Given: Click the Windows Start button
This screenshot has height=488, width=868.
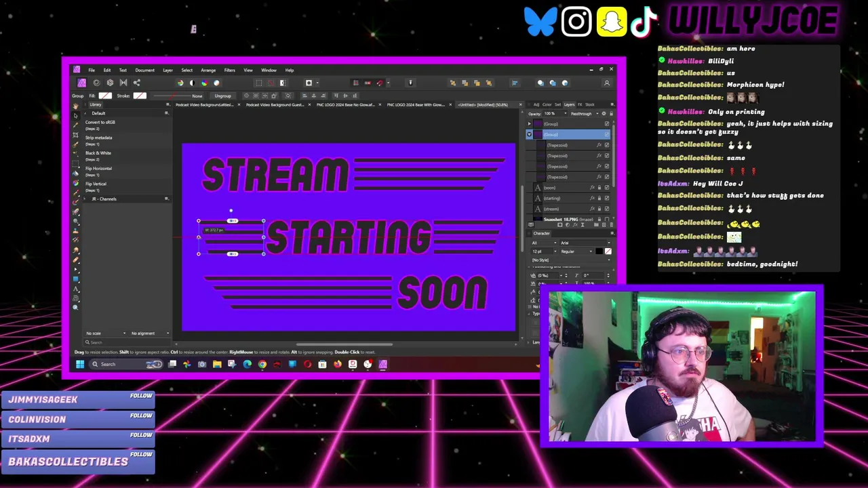Looking at the screenshot, I should coord(79,365).
